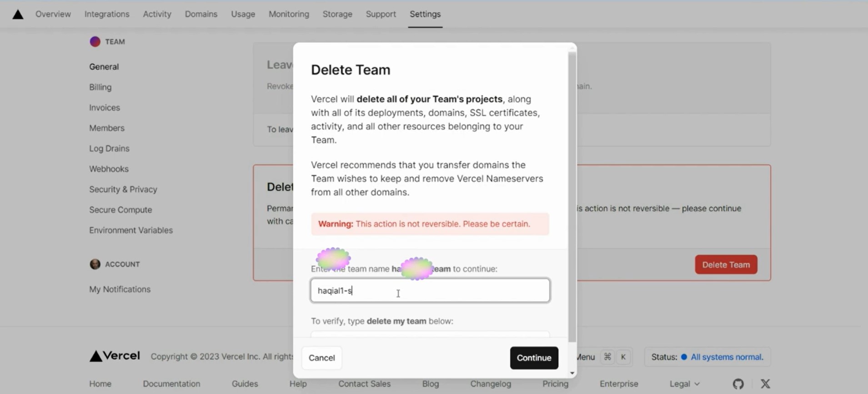Open the X (Twitter) icon link
Screen dimensions: 868x394
765,384
